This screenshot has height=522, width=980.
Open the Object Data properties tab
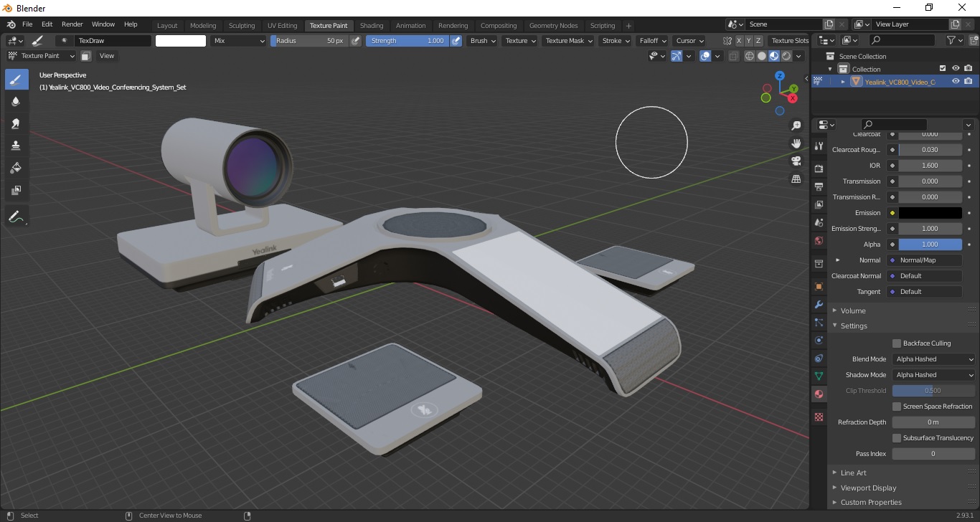[819, 376]
